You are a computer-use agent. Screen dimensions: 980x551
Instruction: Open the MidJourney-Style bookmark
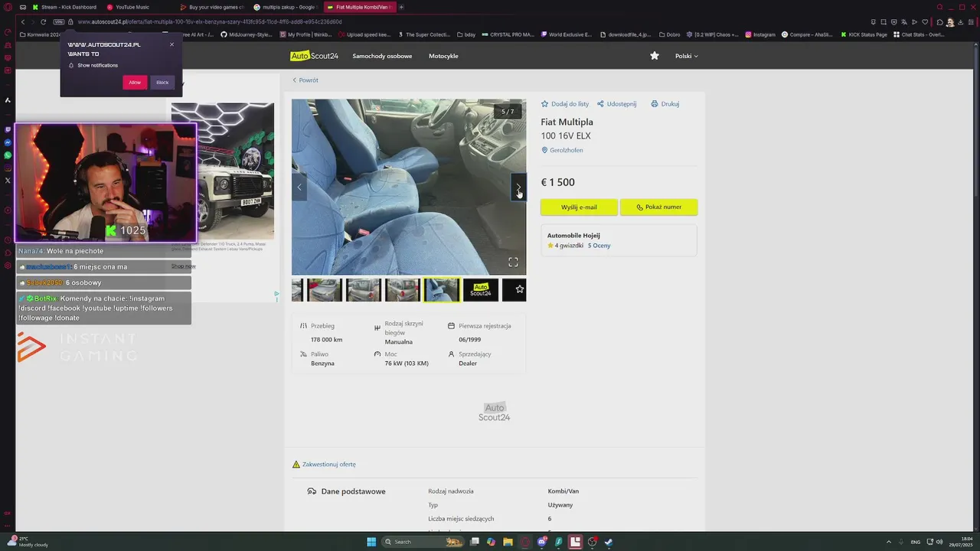point(246,34)
